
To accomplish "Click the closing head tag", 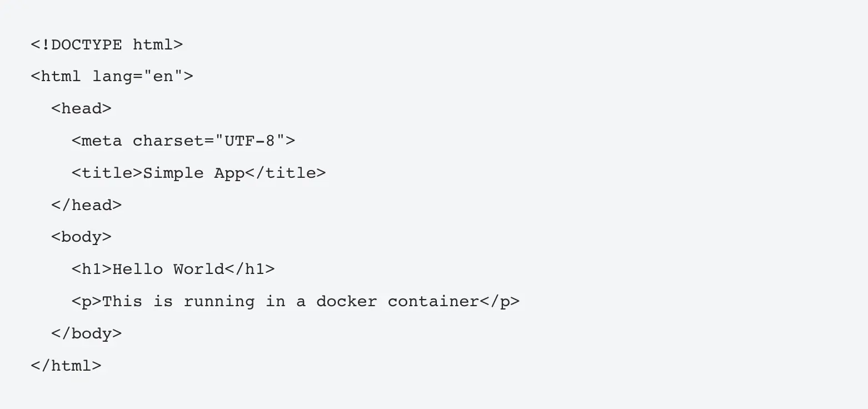I will coord(86,205).
